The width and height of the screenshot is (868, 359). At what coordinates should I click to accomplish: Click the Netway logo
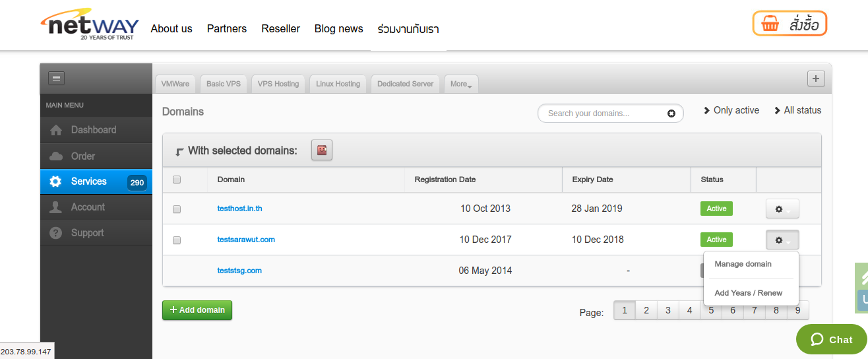(x=90, y=25)
